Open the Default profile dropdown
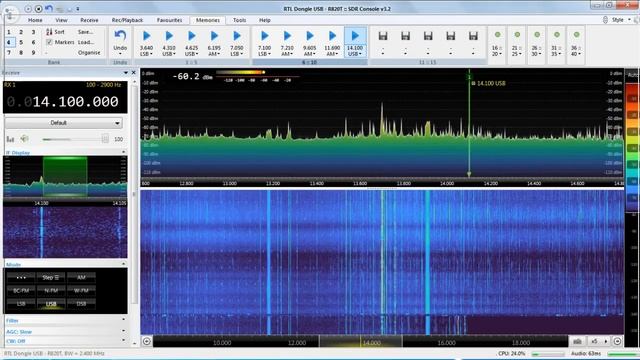 [x=64, y=123]
